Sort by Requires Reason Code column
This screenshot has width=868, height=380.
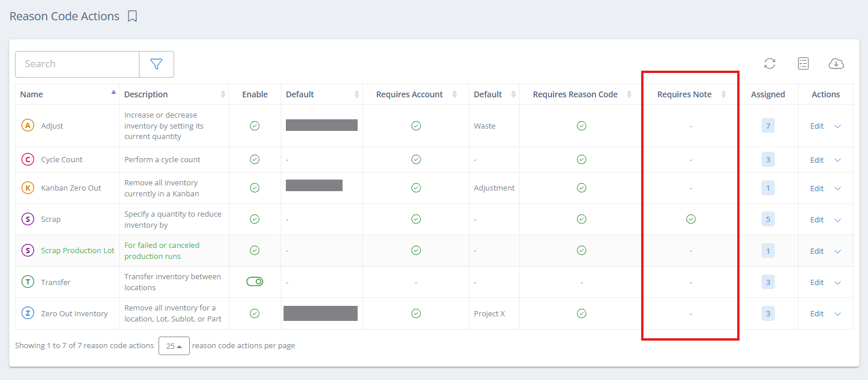click(629, 94)
